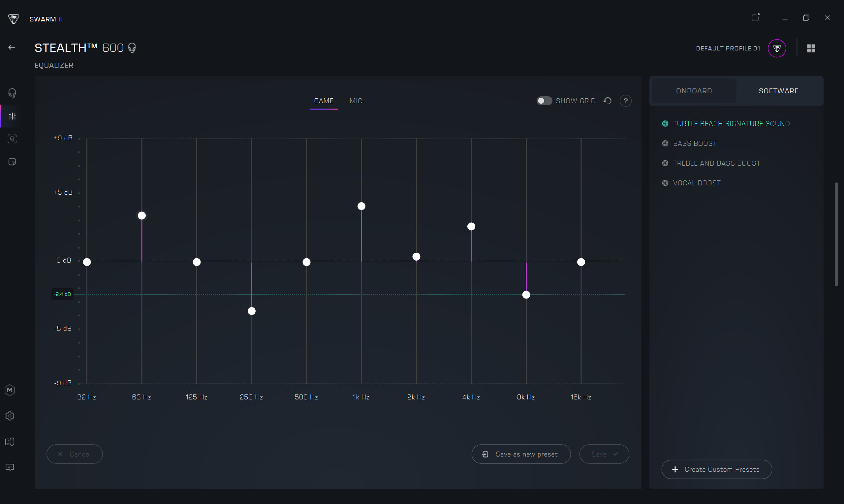Open the feedback chat icon
This screenshot has height=504, width=844.
[x=10, y=467]
